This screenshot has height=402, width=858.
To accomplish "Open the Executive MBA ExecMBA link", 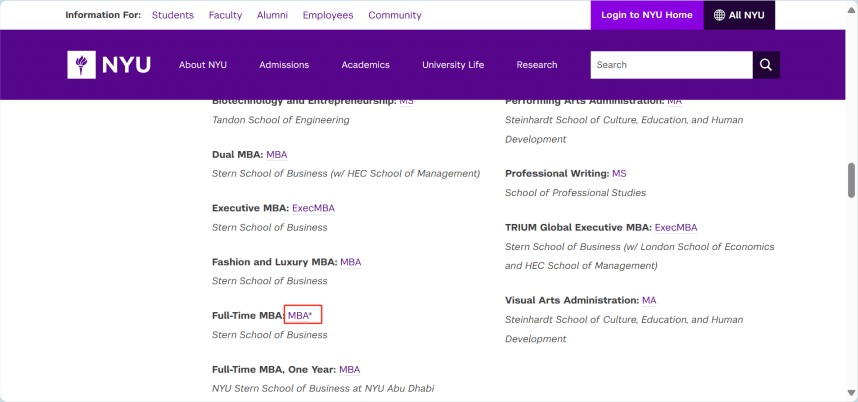I will [x=313, y=208].
